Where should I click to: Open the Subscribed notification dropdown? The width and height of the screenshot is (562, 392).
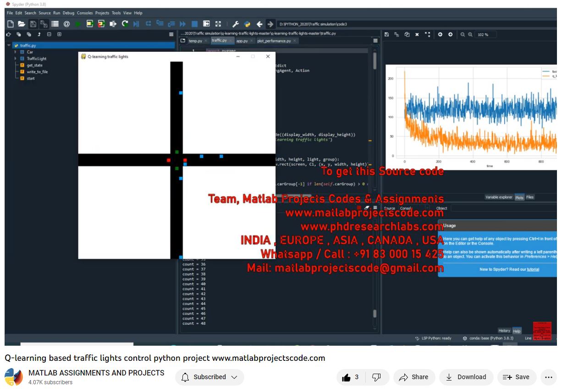[x=209, y=377]
